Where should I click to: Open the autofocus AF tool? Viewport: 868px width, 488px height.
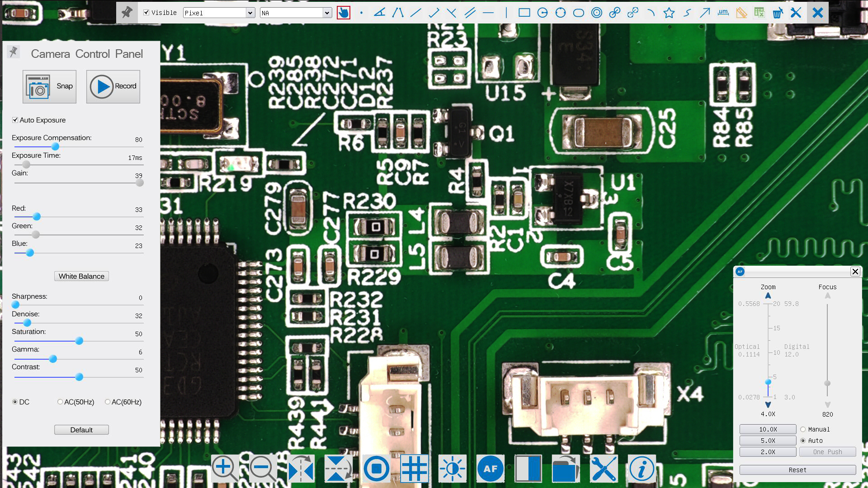(490, 469)
